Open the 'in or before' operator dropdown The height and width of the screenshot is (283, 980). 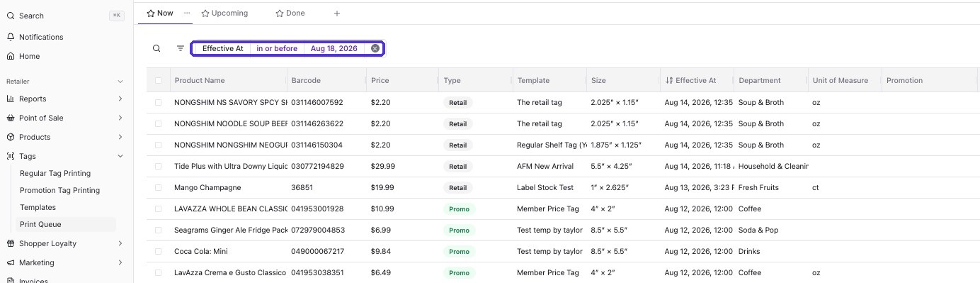[277, 48]
